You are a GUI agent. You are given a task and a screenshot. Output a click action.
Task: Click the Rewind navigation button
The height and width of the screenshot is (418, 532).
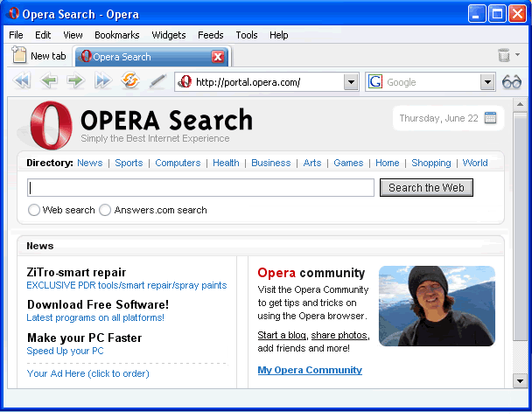point(22,80)
